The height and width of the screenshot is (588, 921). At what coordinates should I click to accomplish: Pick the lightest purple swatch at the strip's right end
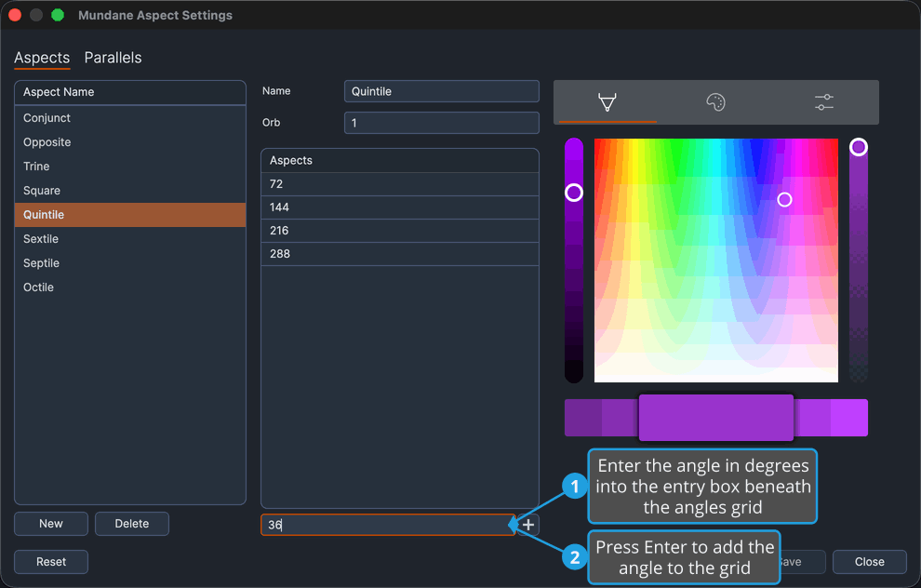pyautogui.click(x=849, y=418)
